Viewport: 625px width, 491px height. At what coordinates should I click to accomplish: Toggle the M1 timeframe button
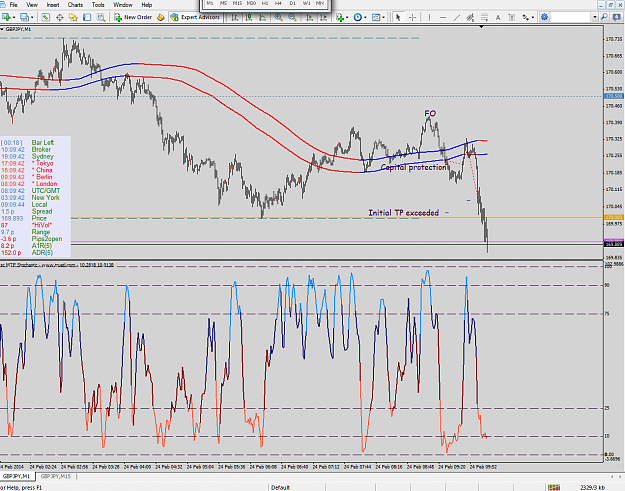[210, 3]
